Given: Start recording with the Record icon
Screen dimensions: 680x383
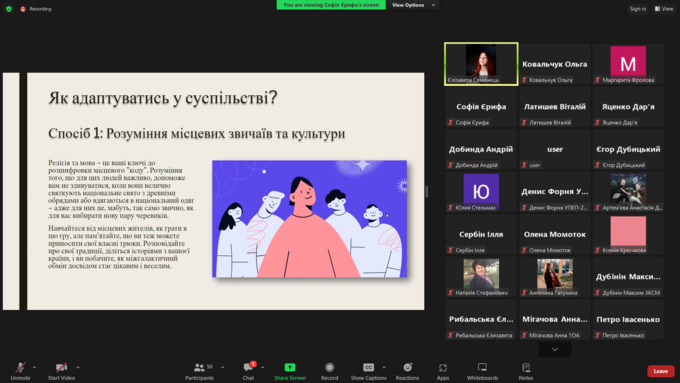Looking at the screenshot, I should 330,367.
